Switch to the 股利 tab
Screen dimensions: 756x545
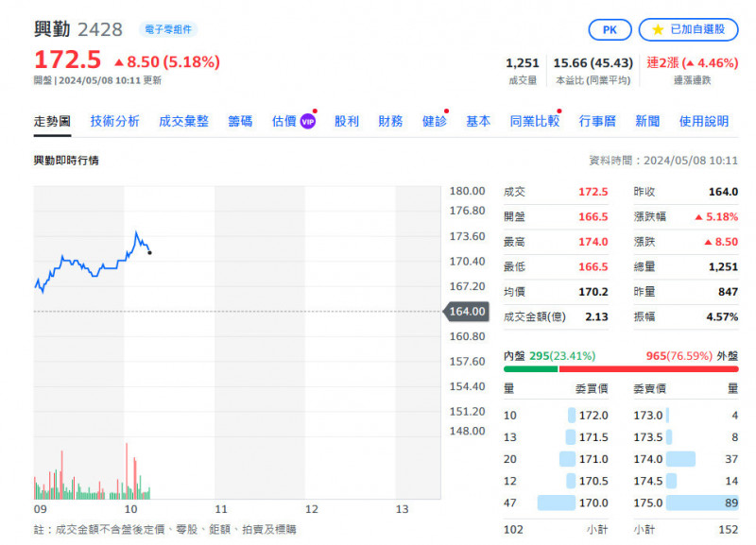click(347, 122)
